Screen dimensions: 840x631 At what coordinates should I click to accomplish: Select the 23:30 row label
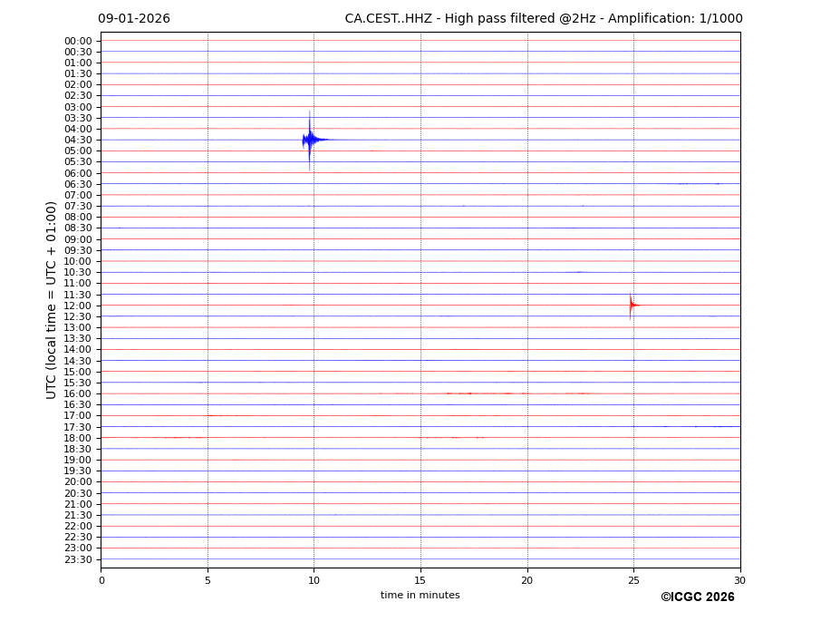click(x=78, y=559)
